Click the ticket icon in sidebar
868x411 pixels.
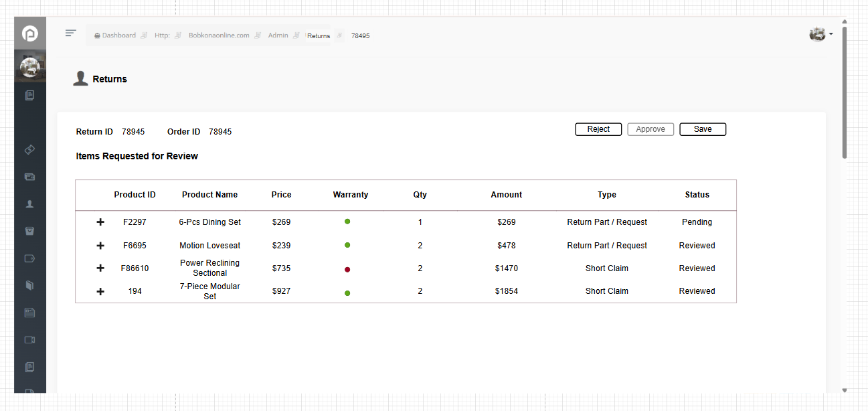click(x=29, y=150)
